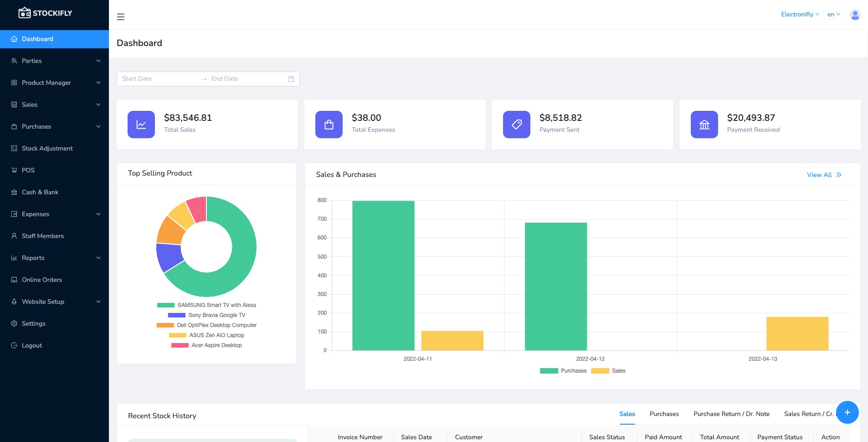Toggle Sales series in chart legend

coord(609,371)
